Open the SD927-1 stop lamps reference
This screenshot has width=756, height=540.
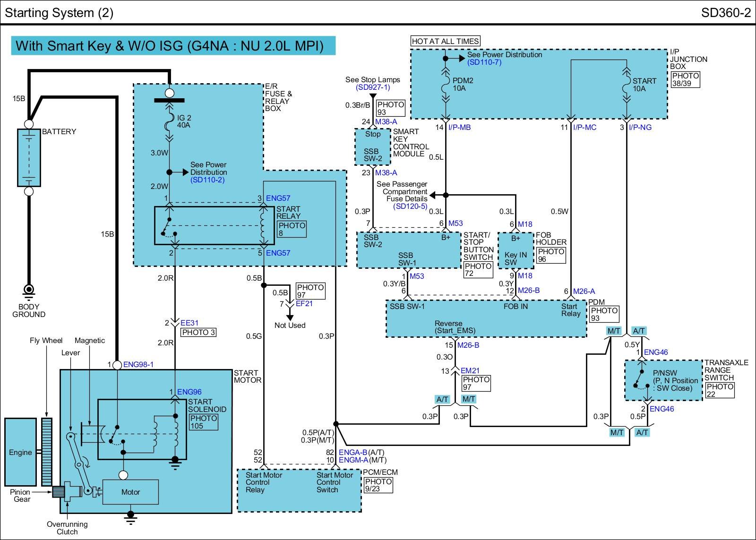[x=373, y=87]
